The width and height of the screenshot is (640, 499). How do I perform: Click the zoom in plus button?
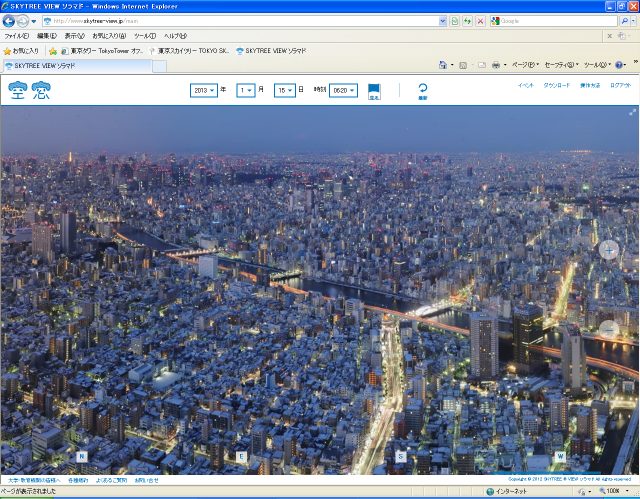tap(609, 250)
